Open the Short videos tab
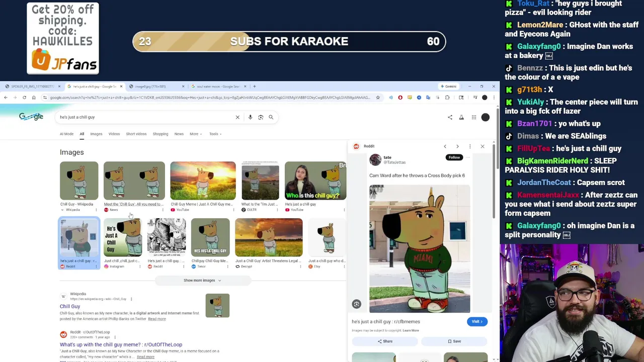Viewport: 644px width, 362px height. coord(136,134)
